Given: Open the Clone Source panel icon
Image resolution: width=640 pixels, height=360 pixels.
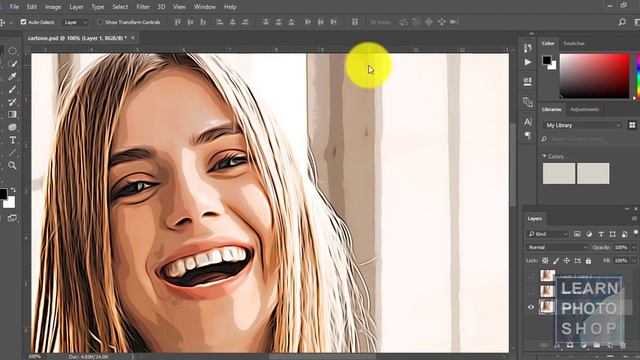Looking at the screenshot, I should [527, 102].
